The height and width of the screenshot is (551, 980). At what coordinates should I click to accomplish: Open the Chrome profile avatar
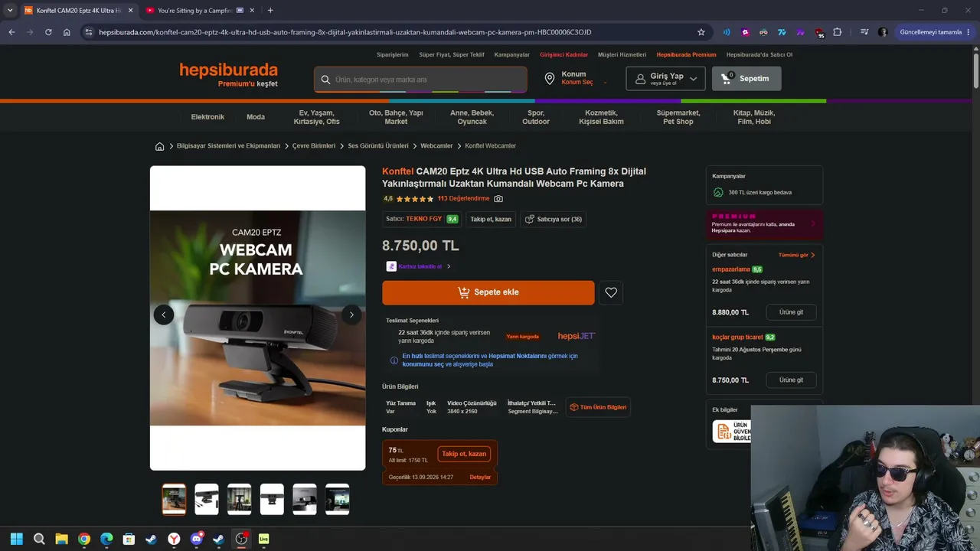[883, 32]
